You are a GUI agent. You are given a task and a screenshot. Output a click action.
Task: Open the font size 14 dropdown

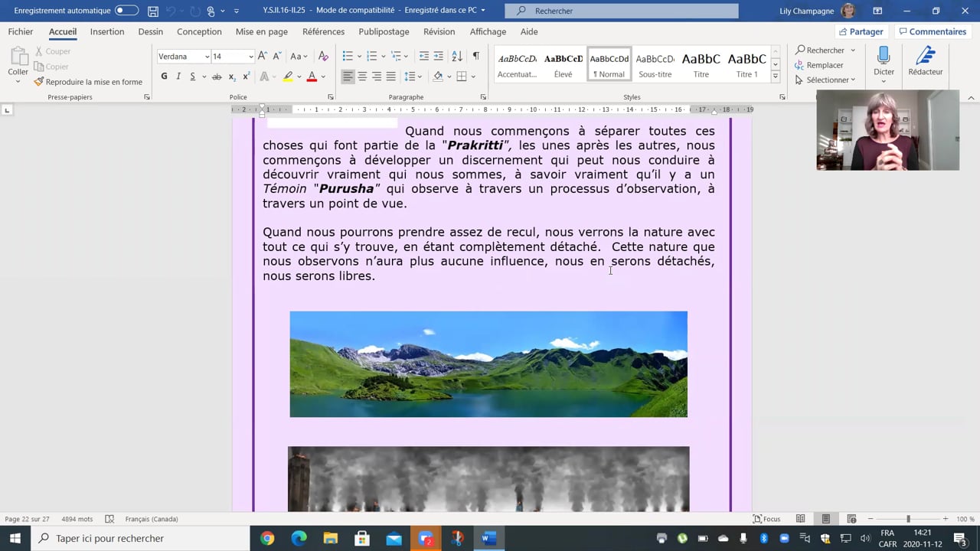click(x=250, y=57)
